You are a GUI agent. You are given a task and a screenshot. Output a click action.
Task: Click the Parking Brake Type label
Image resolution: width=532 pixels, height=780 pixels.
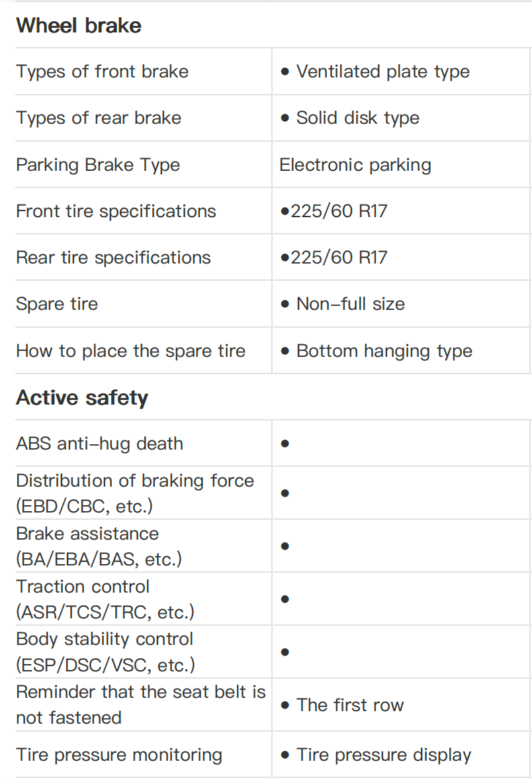click(98, 165)
